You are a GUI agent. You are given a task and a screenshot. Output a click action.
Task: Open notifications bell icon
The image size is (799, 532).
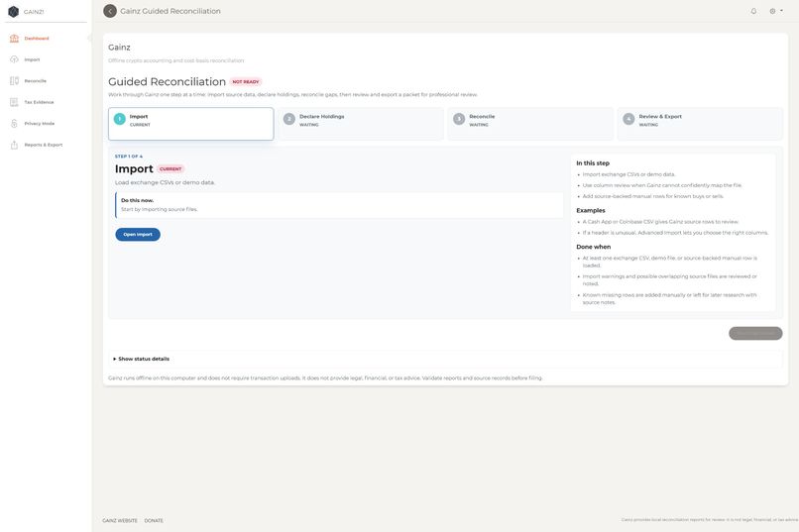coord(753,11)
